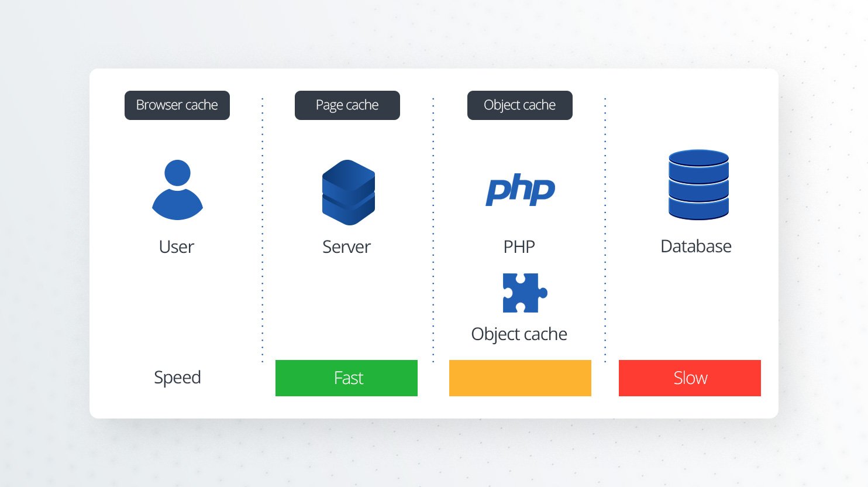Click the blue User silhouette icon
The image size is (868, 487).
coord(177,190)
